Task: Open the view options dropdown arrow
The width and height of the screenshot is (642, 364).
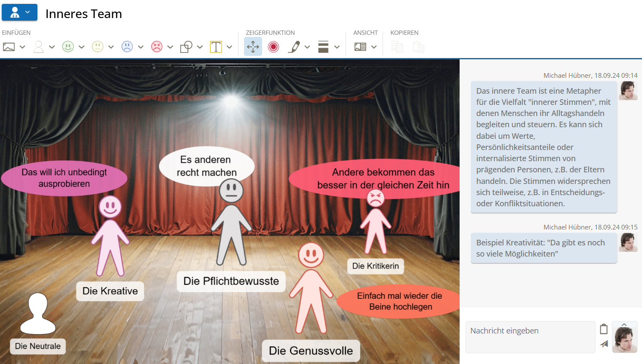Action: pyautogui.click(x=374, y=47)
